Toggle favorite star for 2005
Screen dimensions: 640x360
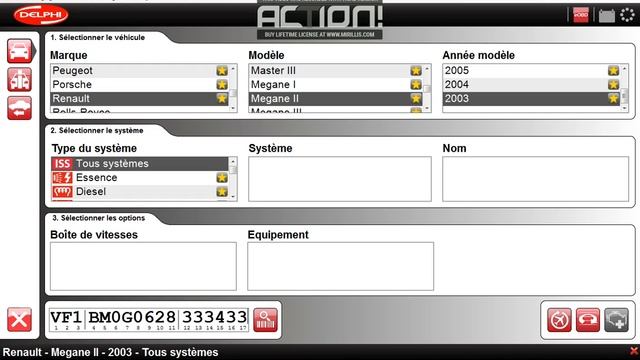(613, 71)
